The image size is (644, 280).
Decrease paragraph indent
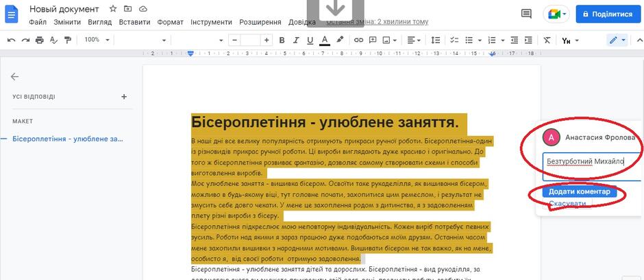[x=515, y=40]
